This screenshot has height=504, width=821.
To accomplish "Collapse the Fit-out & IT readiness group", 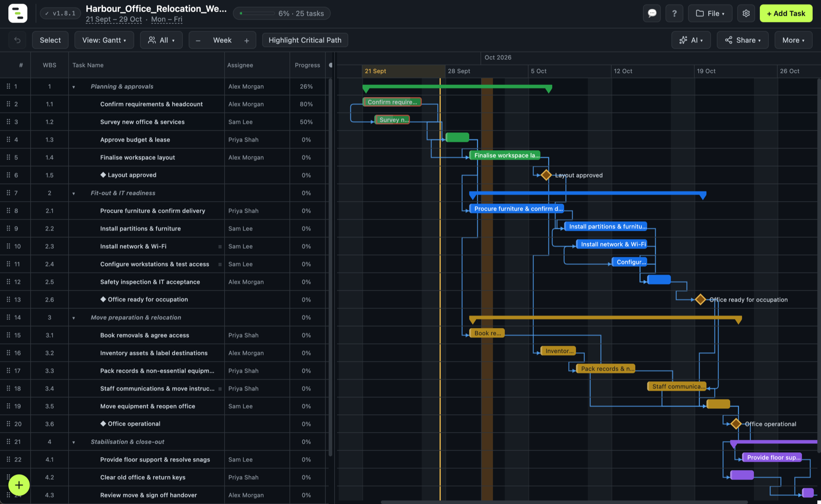I will (73, 193).
